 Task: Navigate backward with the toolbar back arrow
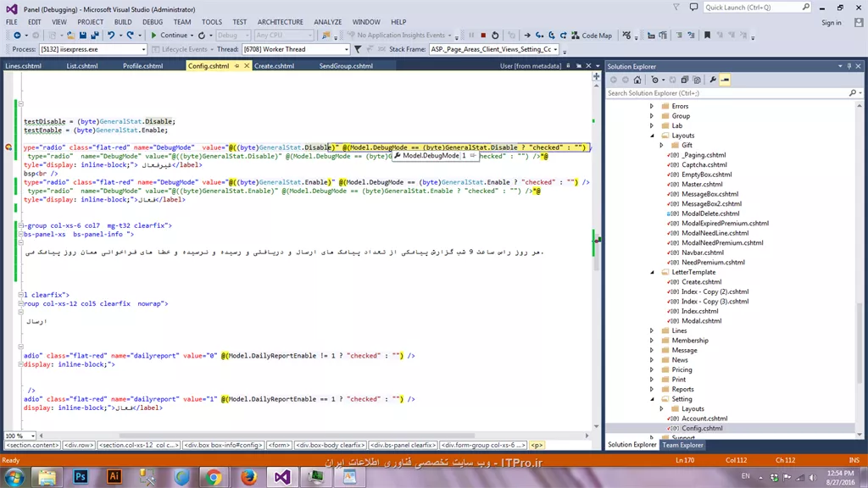[17, 36]
